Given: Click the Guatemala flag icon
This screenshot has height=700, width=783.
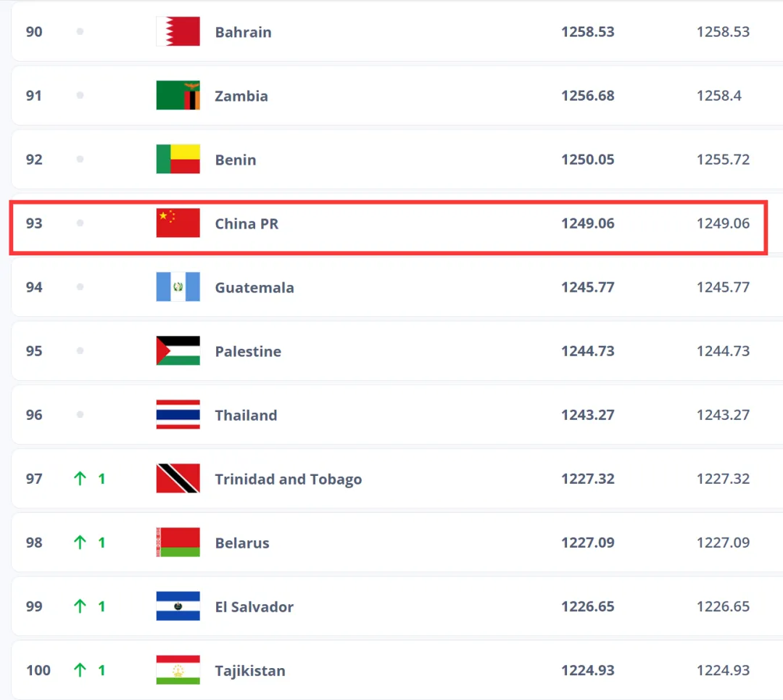Looking at the screenshot, I should point(178,287).
